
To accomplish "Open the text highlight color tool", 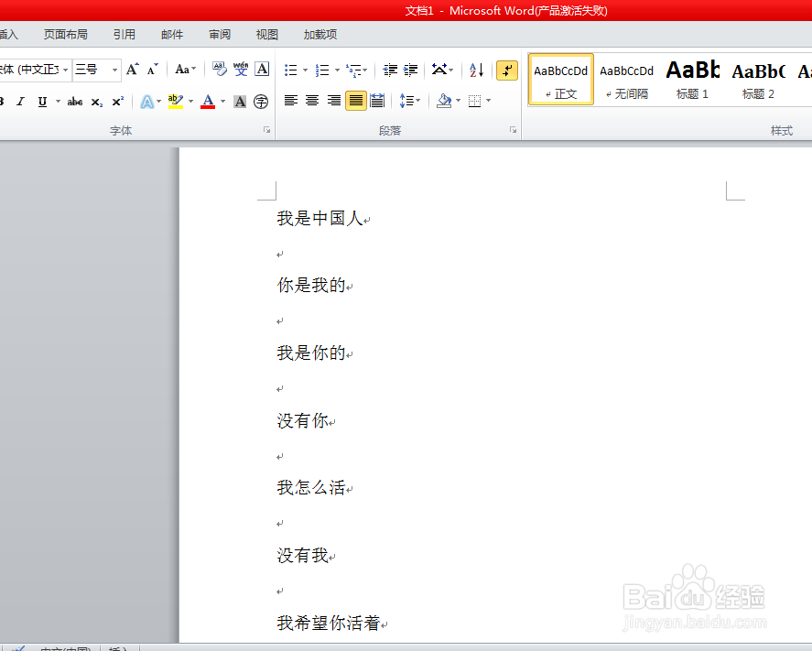I will tap(174, 101).
